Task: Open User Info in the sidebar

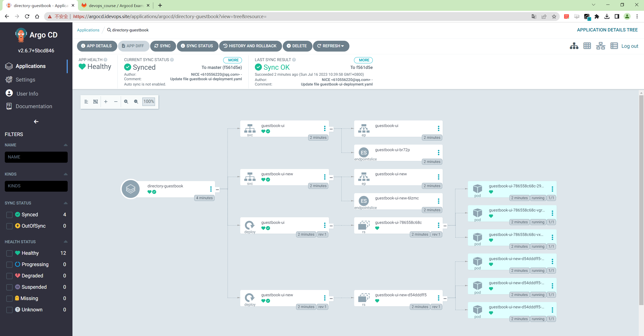Action: point(27,94)
